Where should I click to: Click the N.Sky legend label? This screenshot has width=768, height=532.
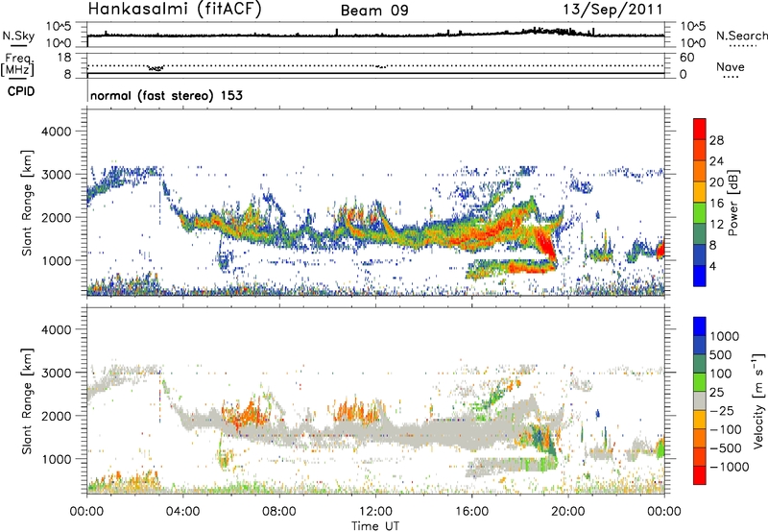(x=18, y=36)
